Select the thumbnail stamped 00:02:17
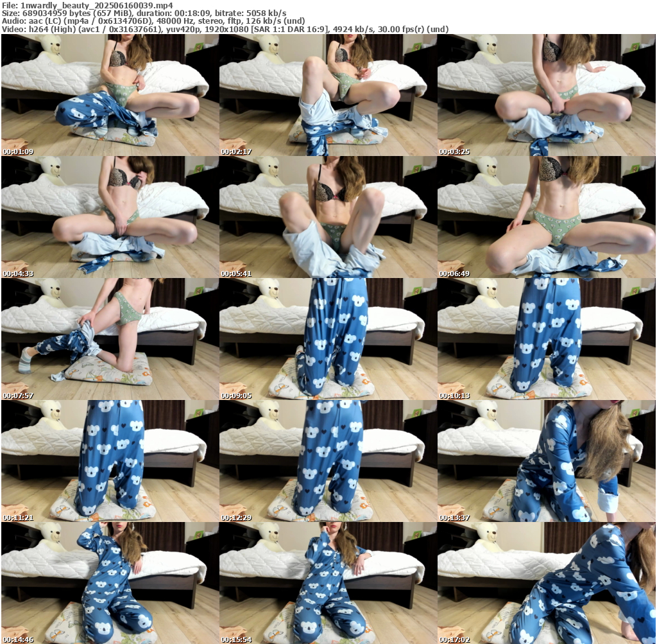The image size is (657, 644). (328, 95)
